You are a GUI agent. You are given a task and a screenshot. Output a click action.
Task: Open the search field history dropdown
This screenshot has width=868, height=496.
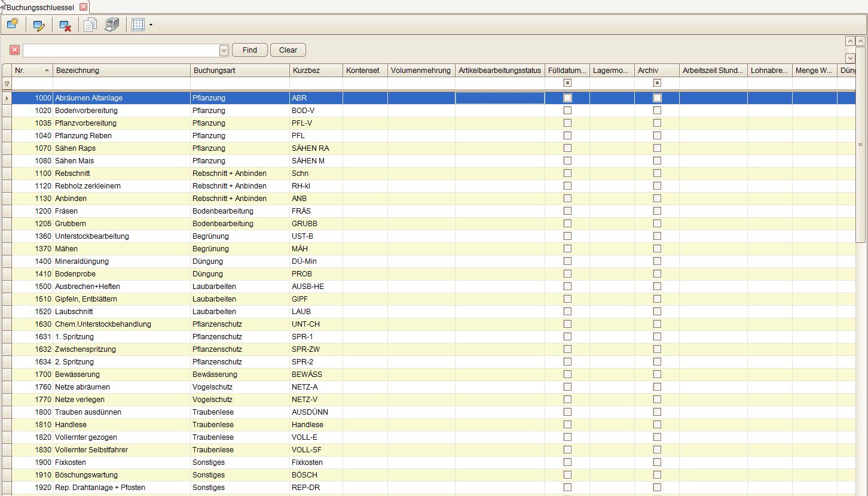[224, 50]
